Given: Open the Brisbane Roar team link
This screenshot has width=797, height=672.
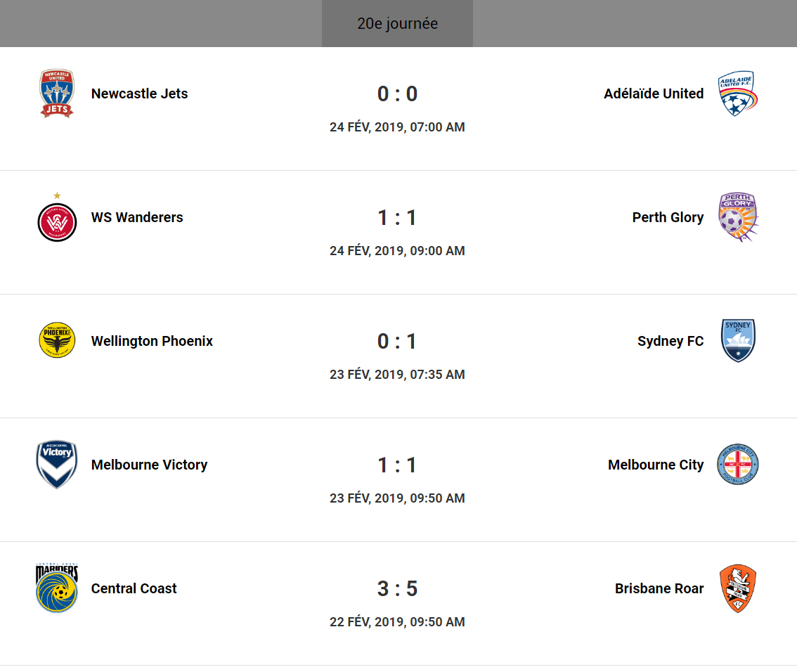Looking at the screenshot, I should point(659,588).
